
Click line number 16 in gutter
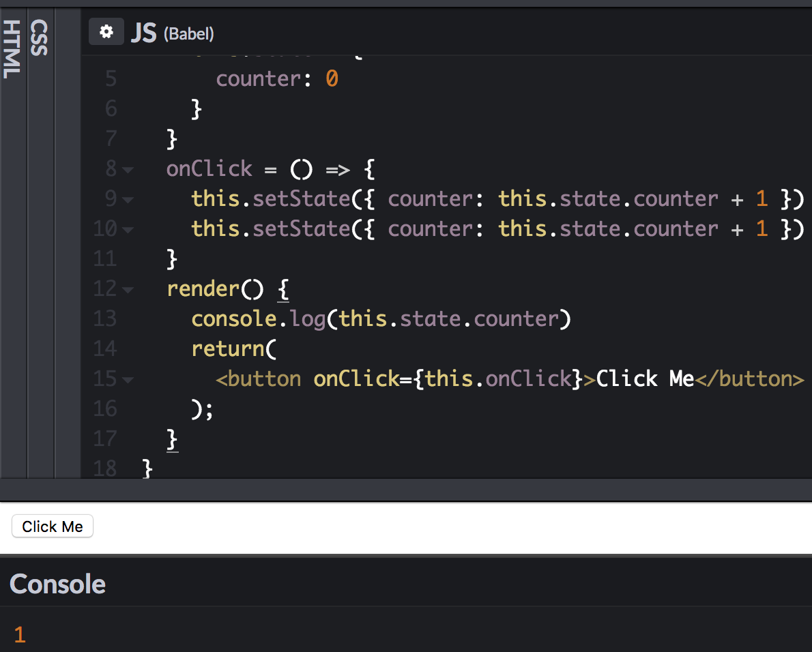(x=105, y=409)
